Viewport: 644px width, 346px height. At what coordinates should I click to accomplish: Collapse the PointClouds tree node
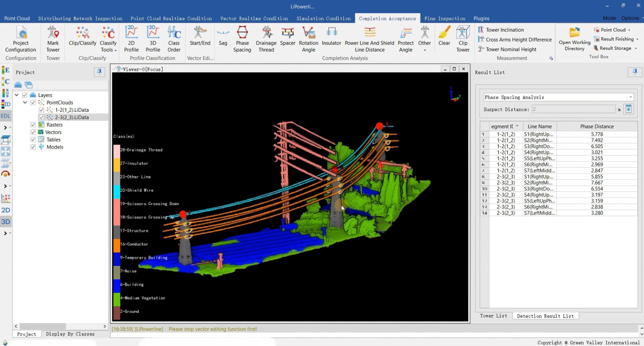(x=25, y=102)
